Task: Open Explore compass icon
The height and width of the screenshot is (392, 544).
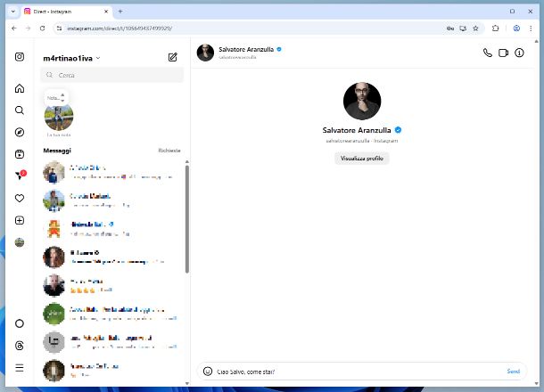Action: [20, 132]
